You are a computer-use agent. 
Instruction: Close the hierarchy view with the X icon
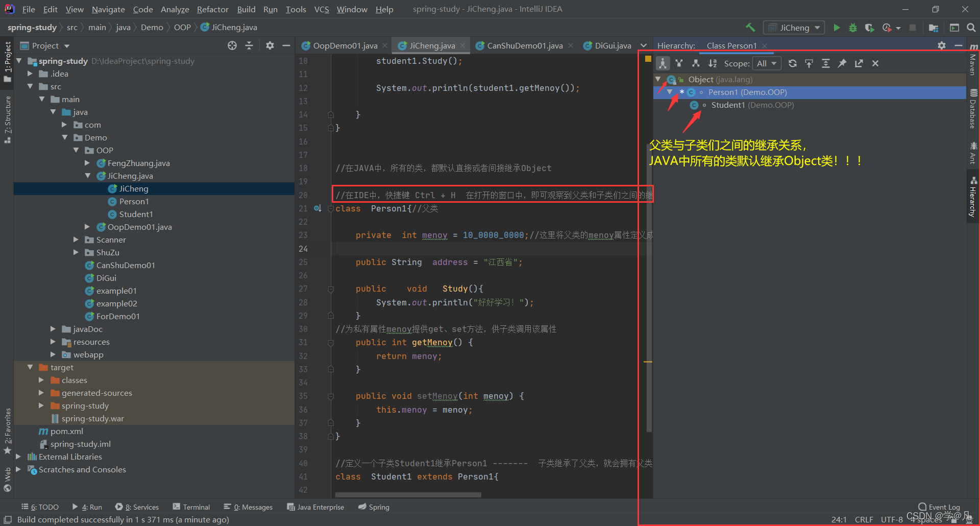click(875, 63)
